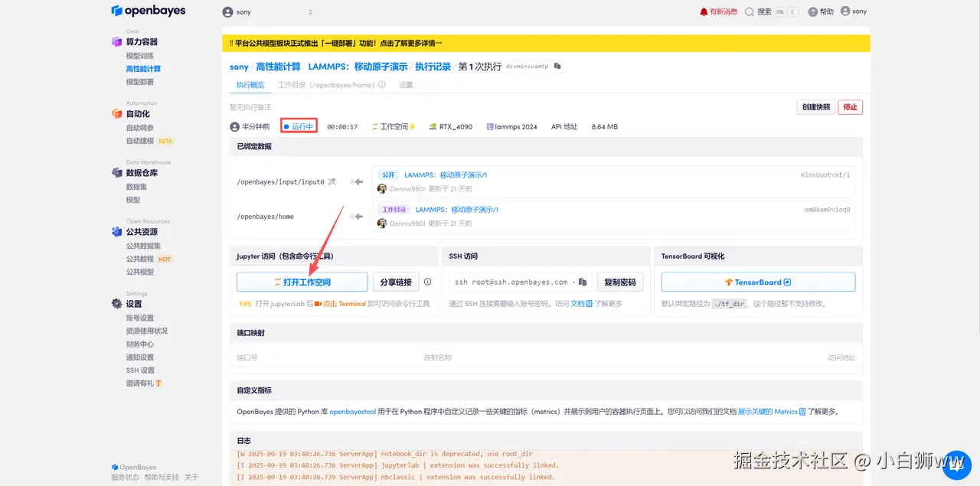Copy execution ID dcvmincuamtp icon
Screen dimensions: 980x486
coord(557,66)
